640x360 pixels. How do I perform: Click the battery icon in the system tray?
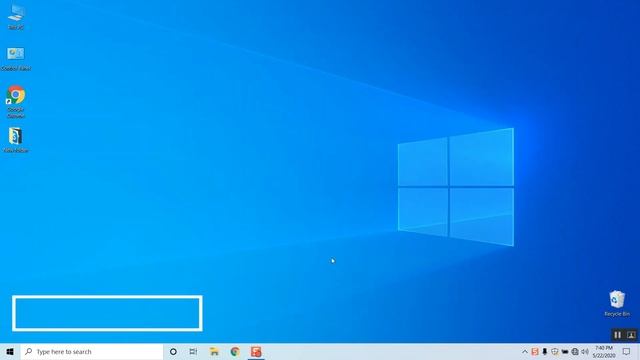(x=565, y=351)
